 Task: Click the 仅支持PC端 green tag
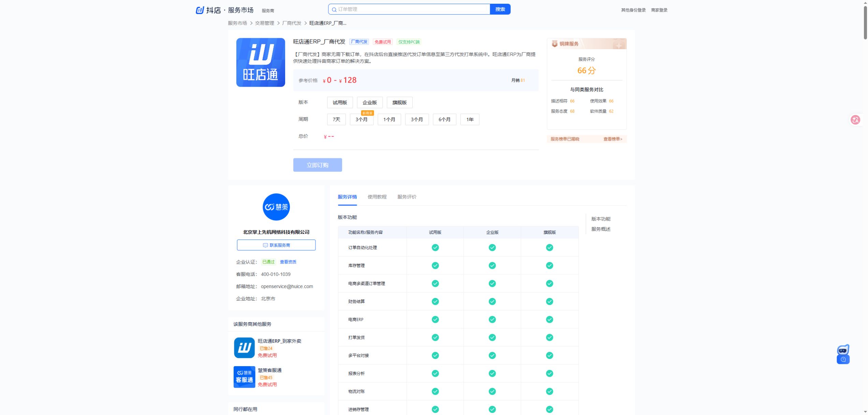click(409, 42)
